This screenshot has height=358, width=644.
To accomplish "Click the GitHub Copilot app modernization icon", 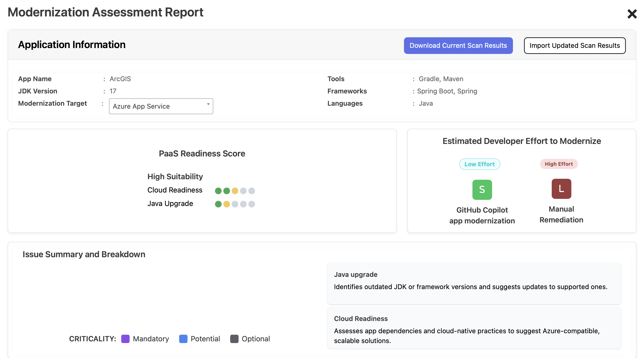I will pos(482,189).
